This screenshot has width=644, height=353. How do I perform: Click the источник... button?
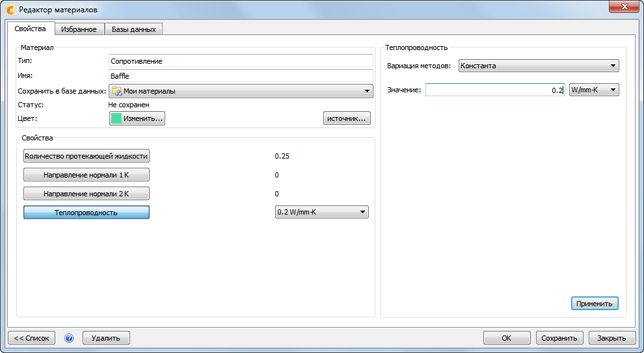point(347,118)
